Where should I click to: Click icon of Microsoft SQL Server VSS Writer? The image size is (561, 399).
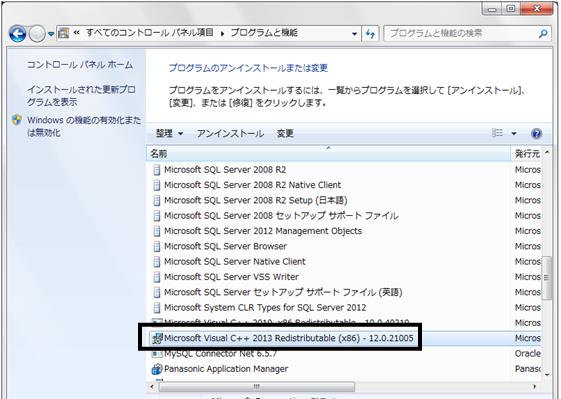pyautogui.click(x=157, y=277)
